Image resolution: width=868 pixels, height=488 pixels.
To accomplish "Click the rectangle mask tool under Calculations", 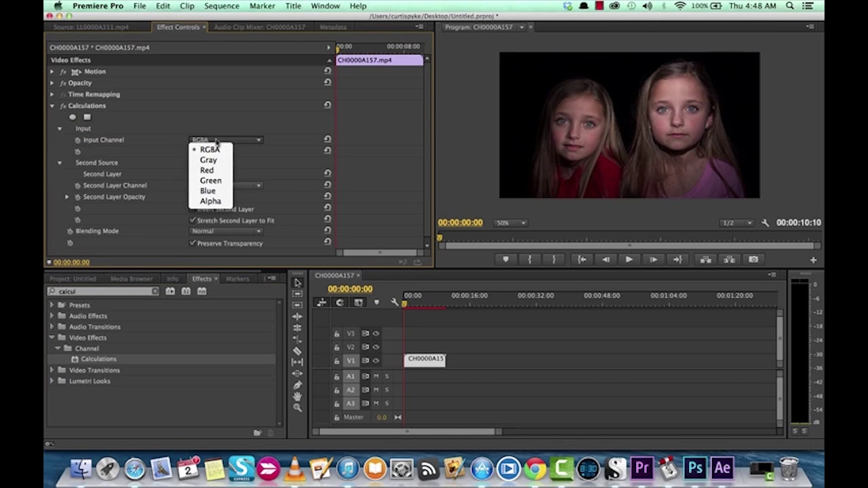I will click(x=87, y=117).
